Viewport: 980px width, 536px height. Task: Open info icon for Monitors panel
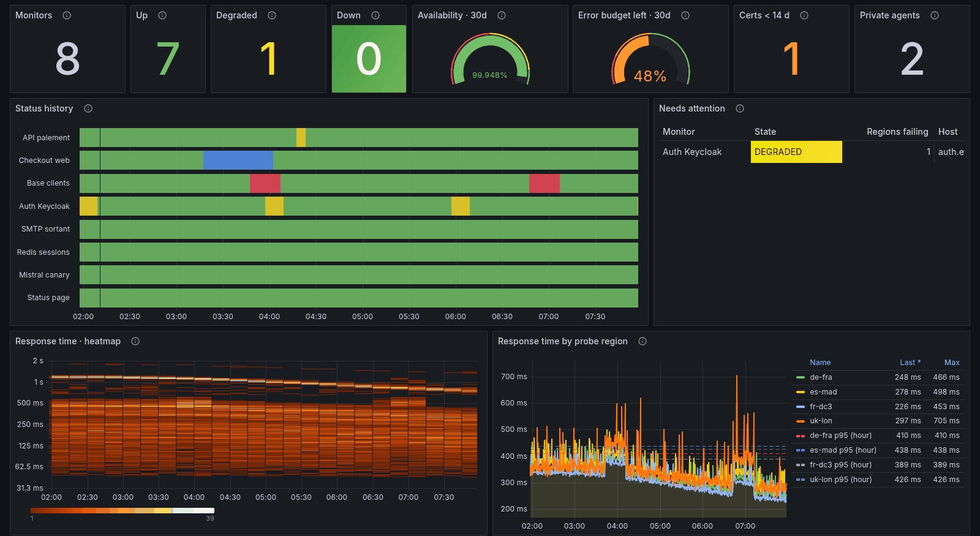67,15
